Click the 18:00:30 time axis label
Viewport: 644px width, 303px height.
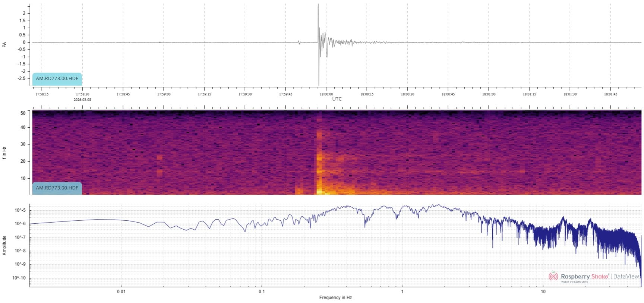[x=407, y=94]
